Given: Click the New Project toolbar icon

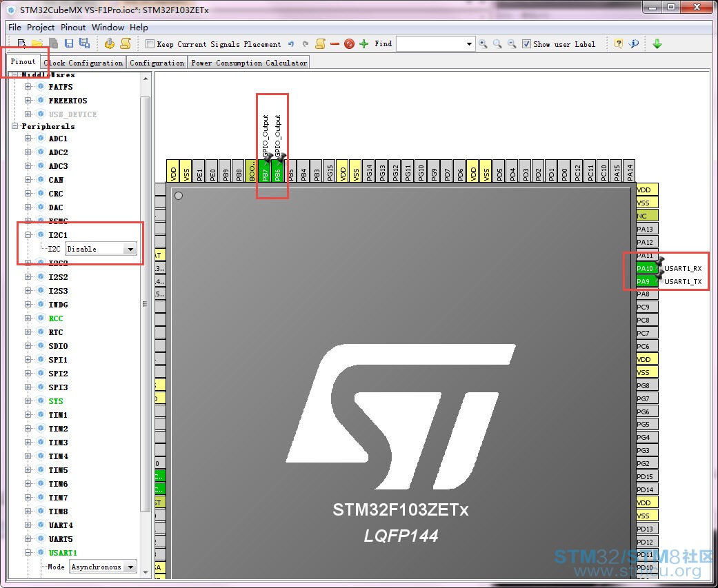Looking at the screenshot, I should coord(21,44).
